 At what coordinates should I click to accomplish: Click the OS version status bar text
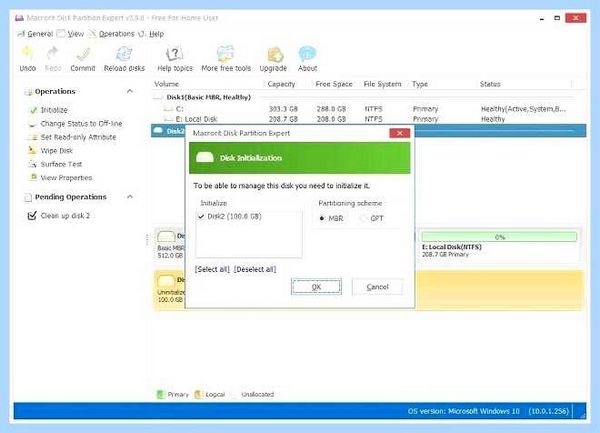tap(488, 411)
